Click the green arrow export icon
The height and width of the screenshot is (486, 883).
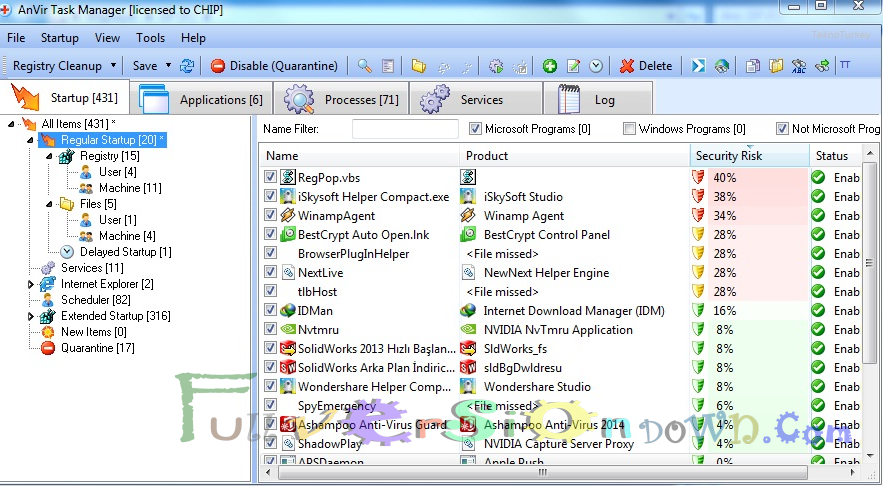point(822,66)
